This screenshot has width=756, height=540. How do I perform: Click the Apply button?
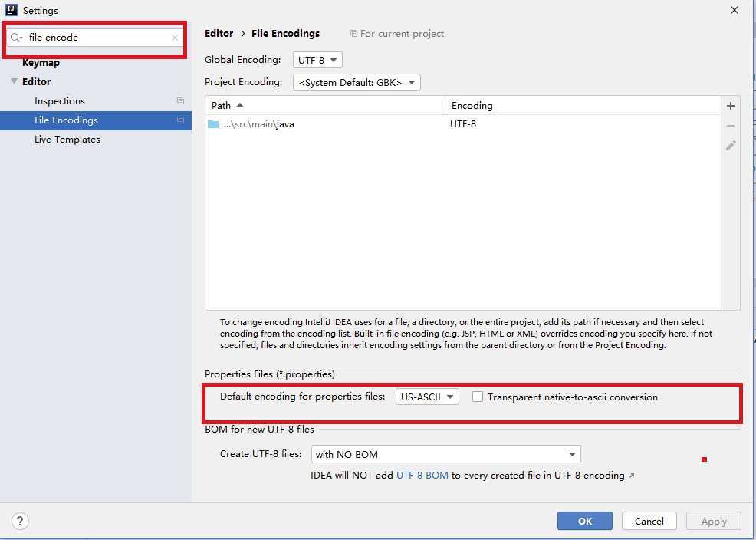(714, 521)
